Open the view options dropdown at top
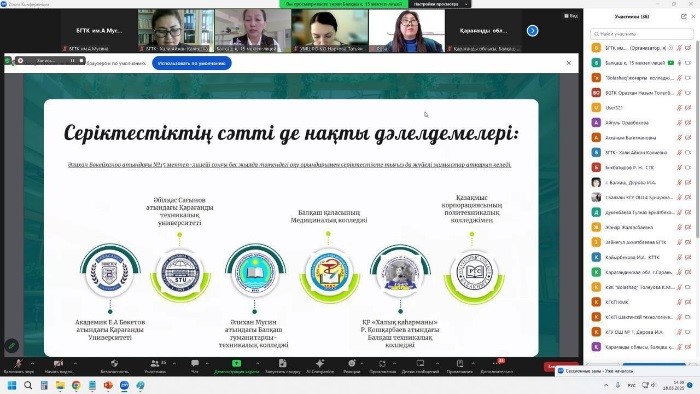 571,16
